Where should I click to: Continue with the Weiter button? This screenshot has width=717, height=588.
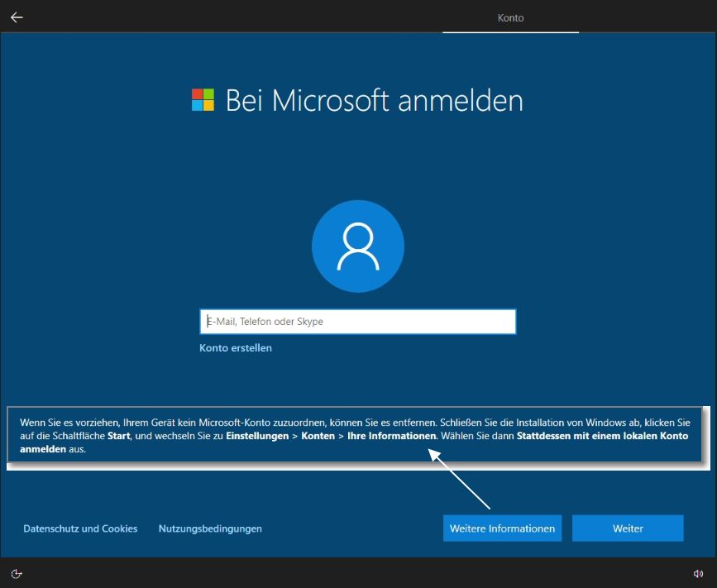628,528
